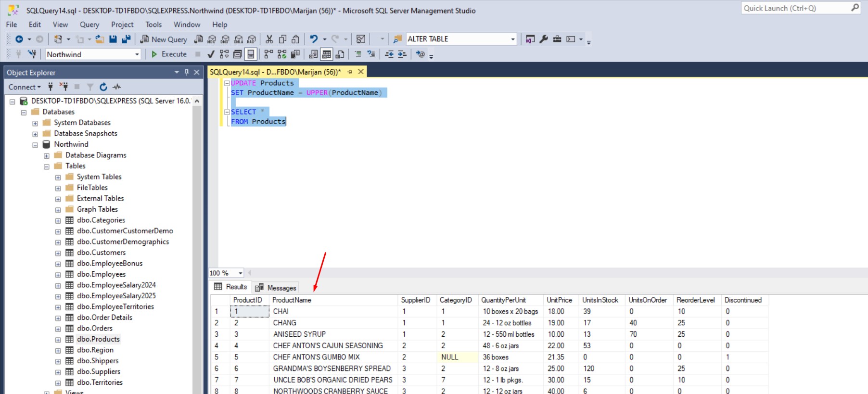Click the DAX query icon

pyautogui.click(x=252, y=39)
